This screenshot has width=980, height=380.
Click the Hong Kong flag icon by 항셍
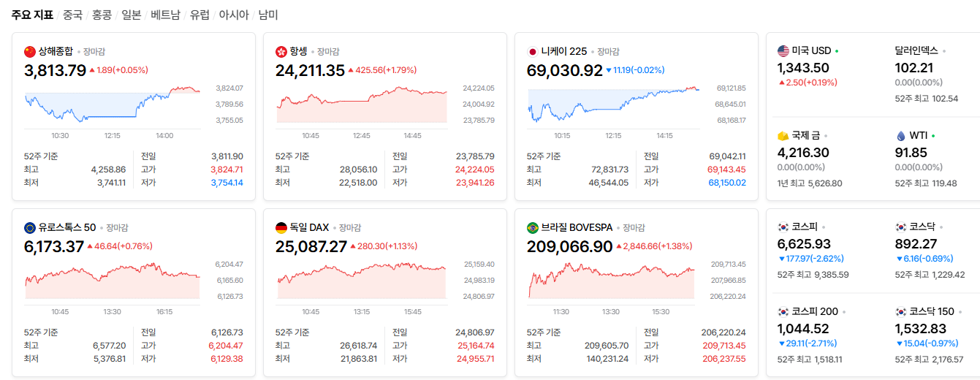click(281, 51)
